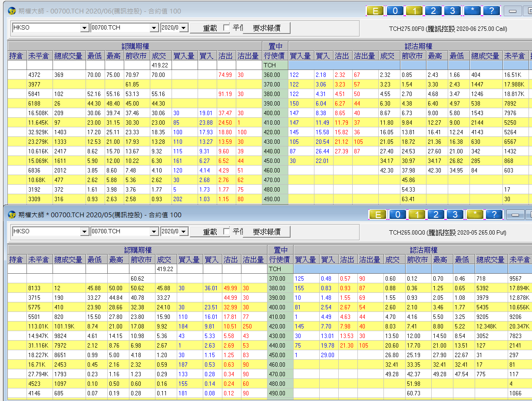Open the contract month dropdown in the 2020/05 window
This screenshot has width=532, height=401.
pyautogui.click(x=183, y=232)
